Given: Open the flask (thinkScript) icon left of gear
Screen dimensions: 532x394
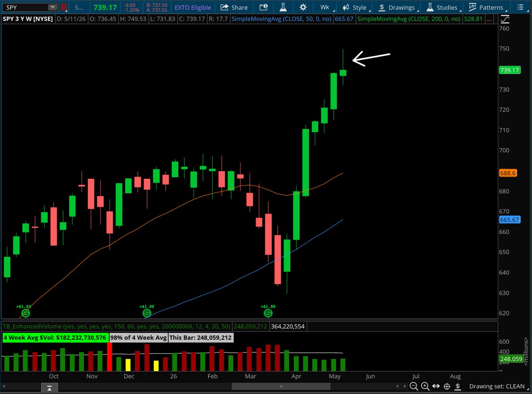Looking at the screenshot, I should [x=282, y=7].
